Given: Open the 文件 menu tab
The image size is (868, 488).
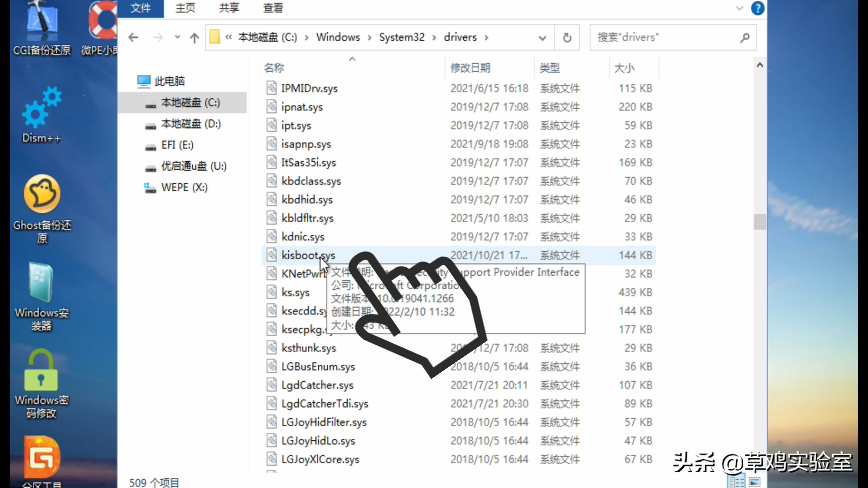Looking at the screenshot, I should click(x=141, y=8).
